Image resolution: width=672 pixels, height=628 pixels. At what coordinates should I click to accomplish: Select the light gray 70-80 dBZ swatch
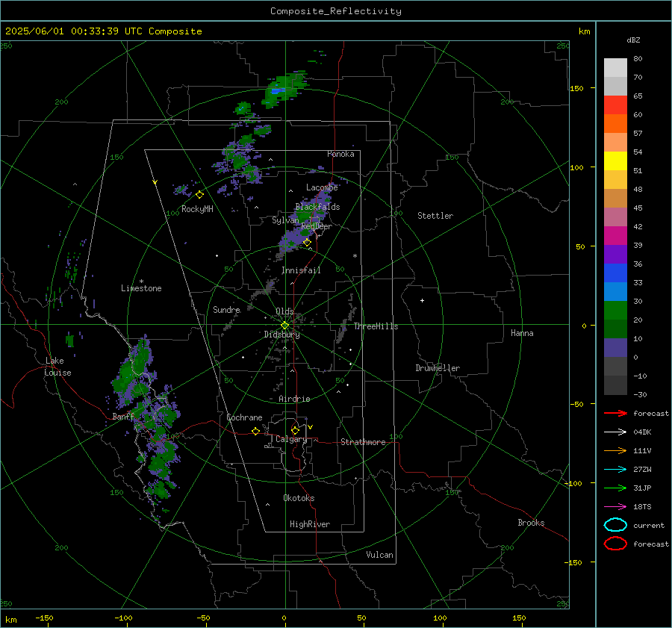click(x=615, y=68)
